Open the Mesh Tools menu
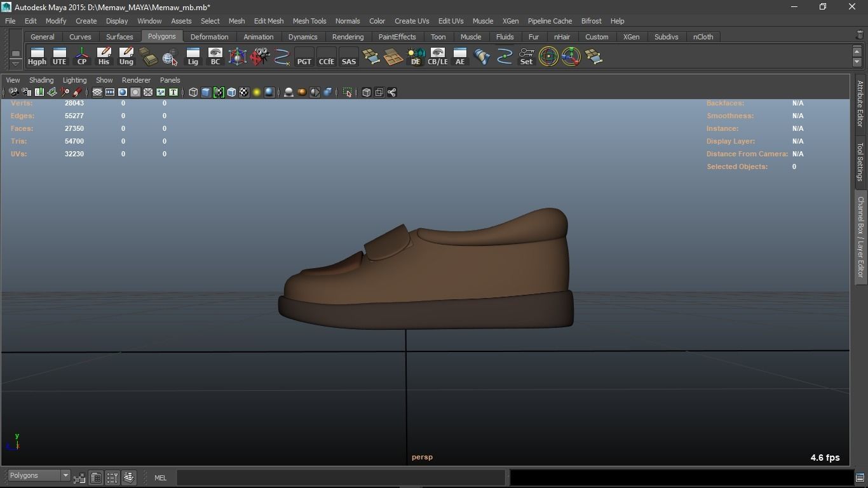Viewport: 868px width, 488px height. click(309, 21)
